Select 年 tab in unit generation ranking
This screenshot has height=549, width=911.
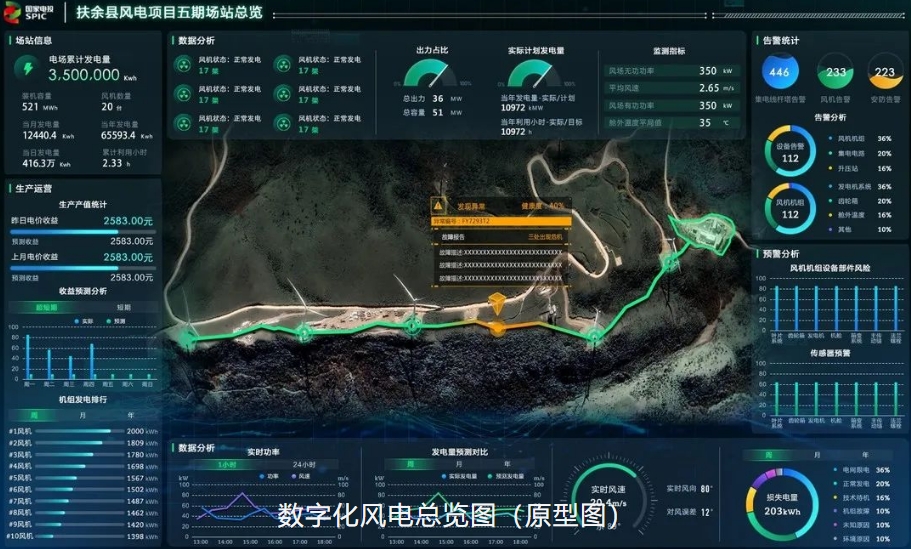pyautogui.click(x=130, y=414)
